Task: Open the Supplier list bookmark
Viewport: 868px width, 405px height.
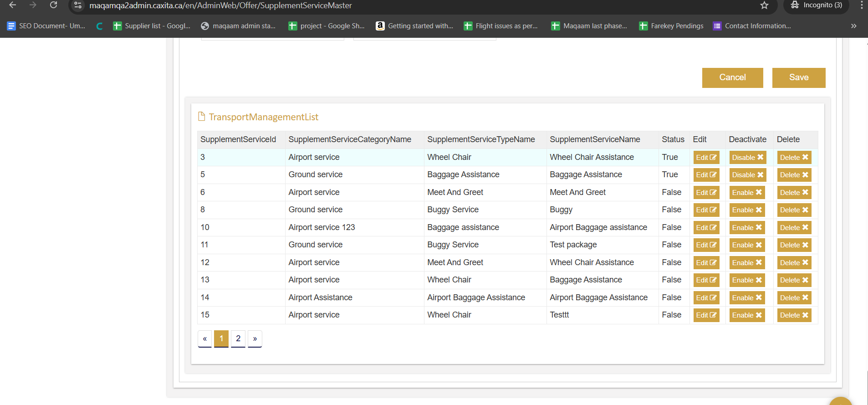Action: (152, 26)
